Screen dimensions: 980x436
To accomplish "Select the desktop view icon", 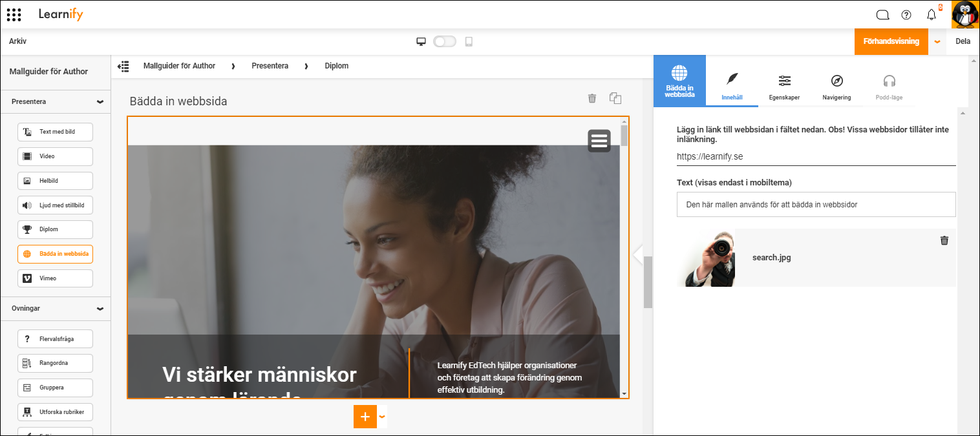I will [x=421, y=41].
